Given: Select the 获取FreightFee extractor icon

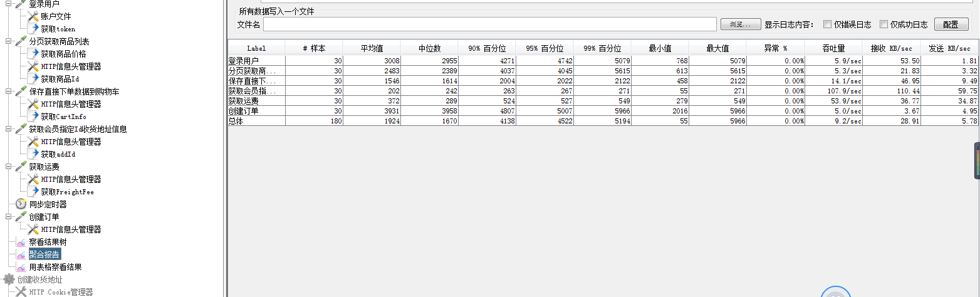Looking at the screenshot, I should tap(33, 192).
